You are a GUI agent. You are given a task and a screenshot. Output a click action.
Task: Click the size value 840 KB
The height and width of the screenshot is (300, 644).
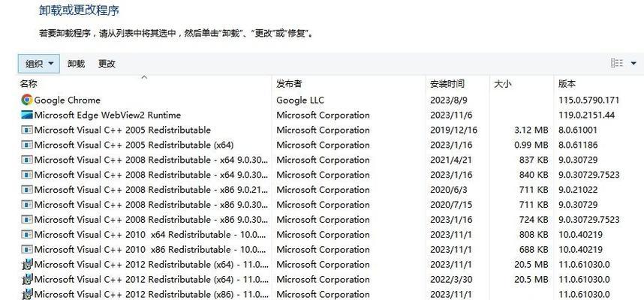tap(534, 175)
